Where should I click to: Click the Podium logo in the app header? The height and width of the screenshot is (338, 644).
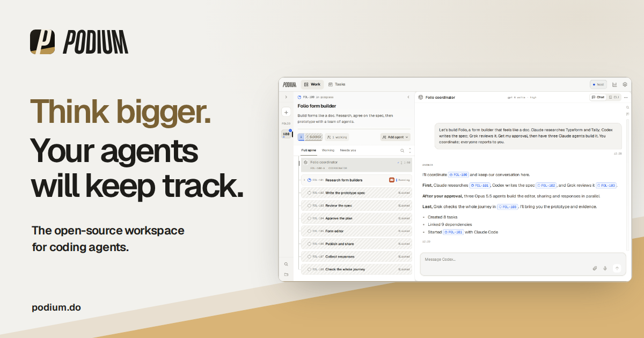pyautogui.click(x=289, y=84)
